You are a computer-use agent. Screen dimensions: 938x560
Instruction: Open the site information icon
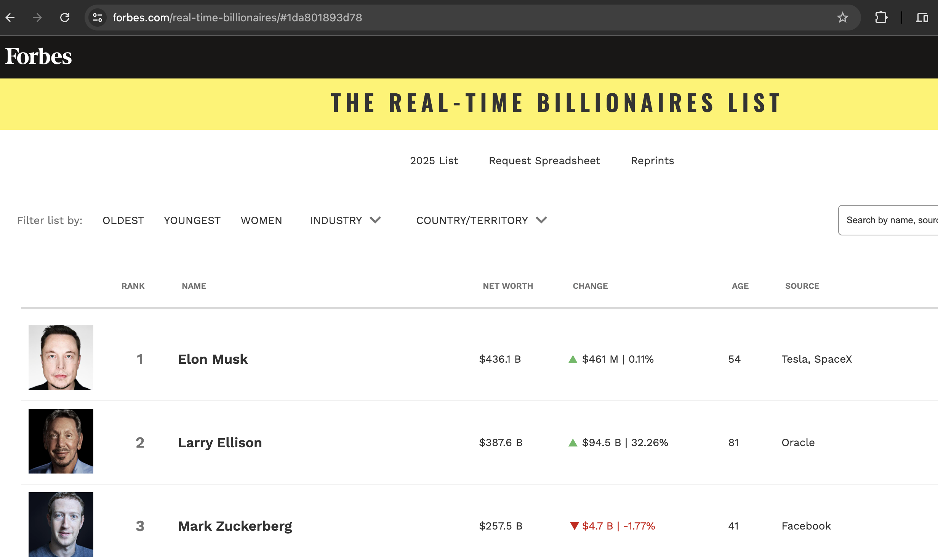(x=98, y=18)
